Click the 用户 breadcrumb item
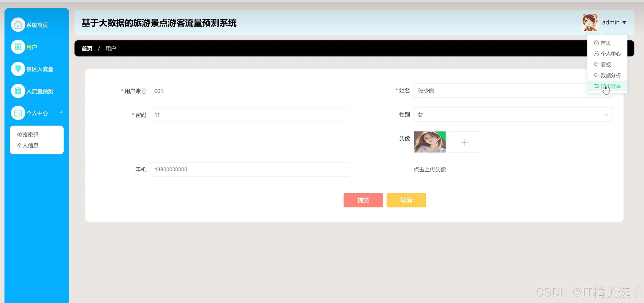Screen dimensions: 644x303 111,48
